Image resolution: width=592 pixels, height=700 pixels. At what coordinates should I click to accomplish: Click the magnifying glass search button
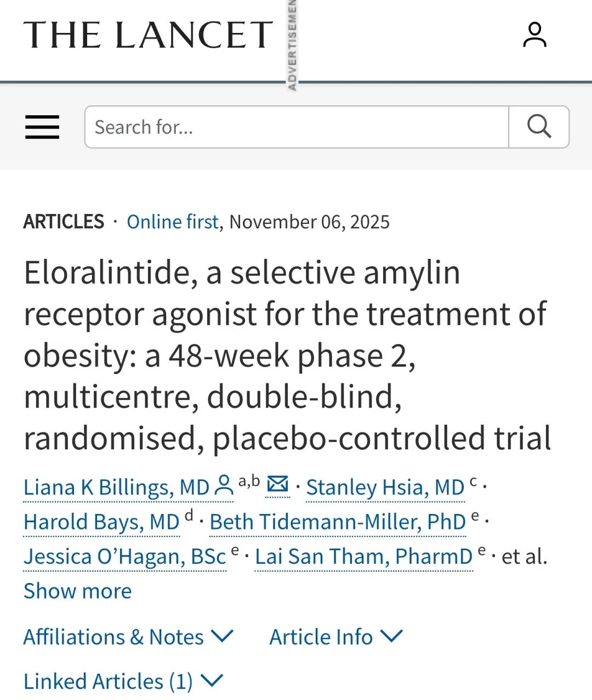click(x=539, y=127)
